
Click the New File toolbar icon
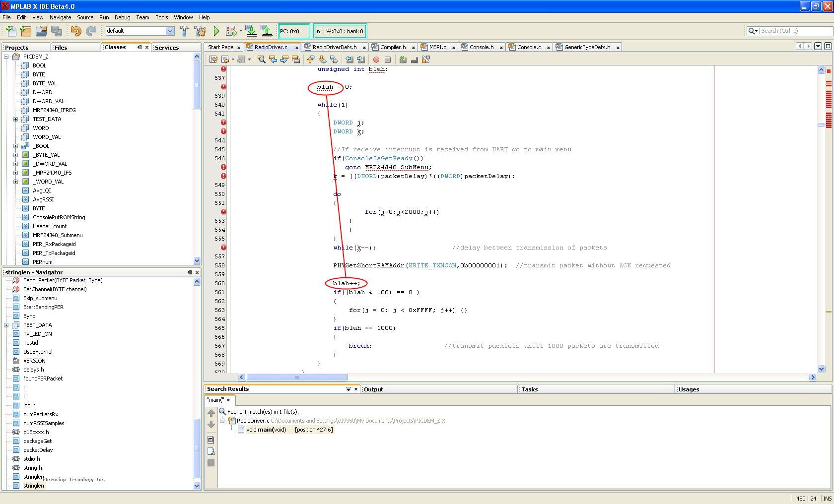tap(10, 31)
